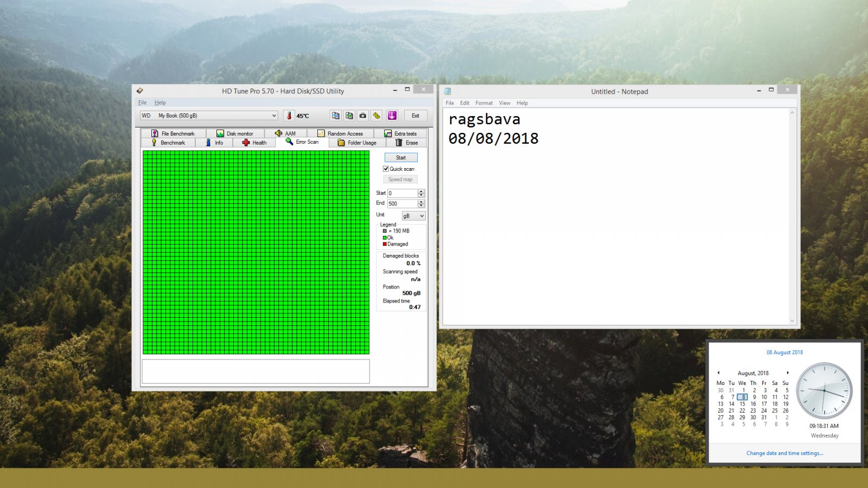The width and height of the screenshot is (868, 488).
Task: Click the grey 190 MB legend swatch
Action: 385,231
